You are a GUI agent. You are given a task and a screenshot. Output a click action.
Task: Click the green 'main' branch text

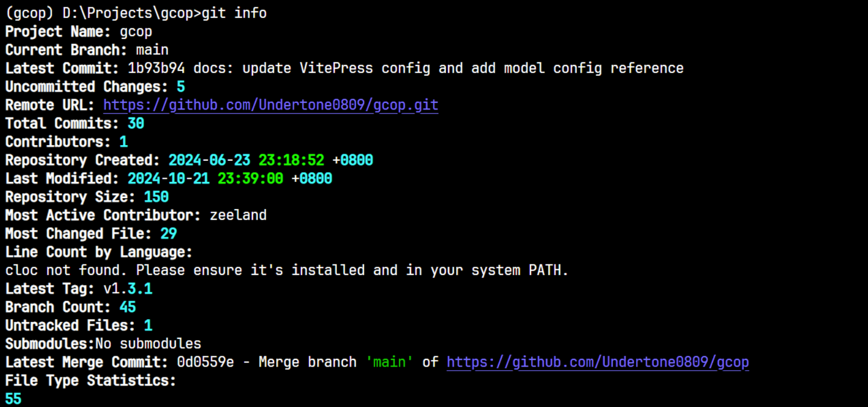pyautogui.click(x=389, y=362)
